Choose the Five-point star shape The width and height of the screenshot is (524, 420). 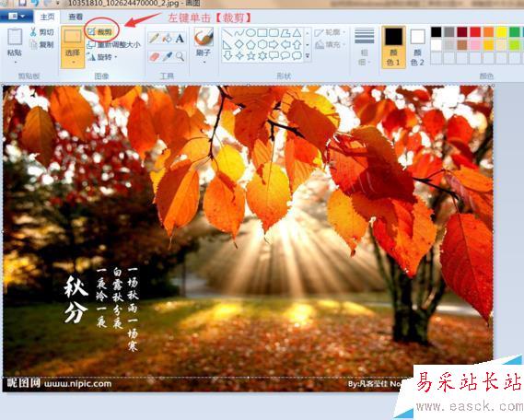[x=250, y=55]
